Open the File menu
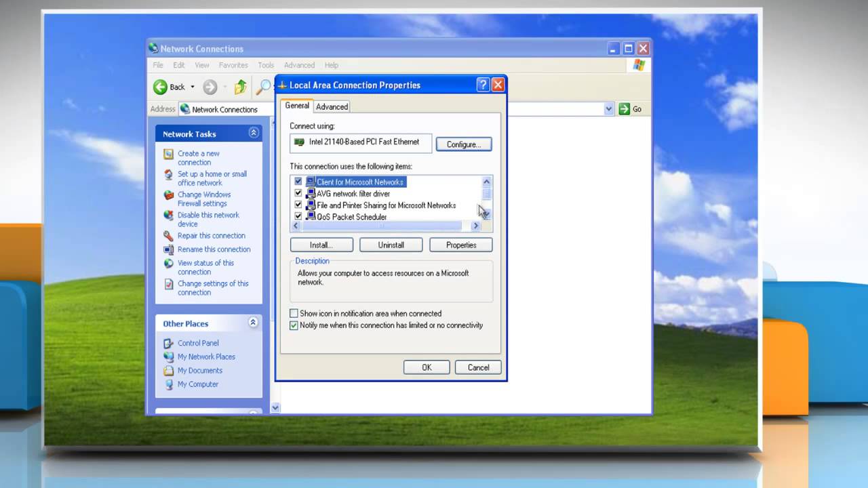This screenshot has height=488, width=868. (x=158, y=65)
